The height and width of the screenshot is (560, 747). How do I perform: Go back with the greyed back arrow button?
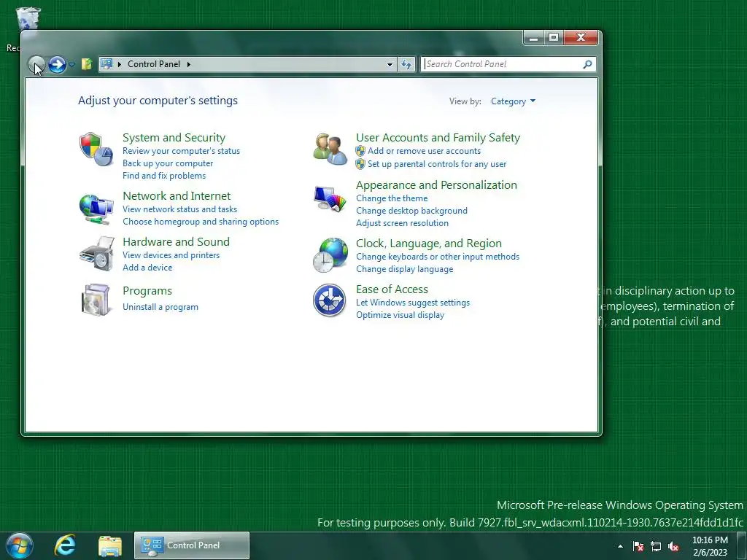coord(36,64)
